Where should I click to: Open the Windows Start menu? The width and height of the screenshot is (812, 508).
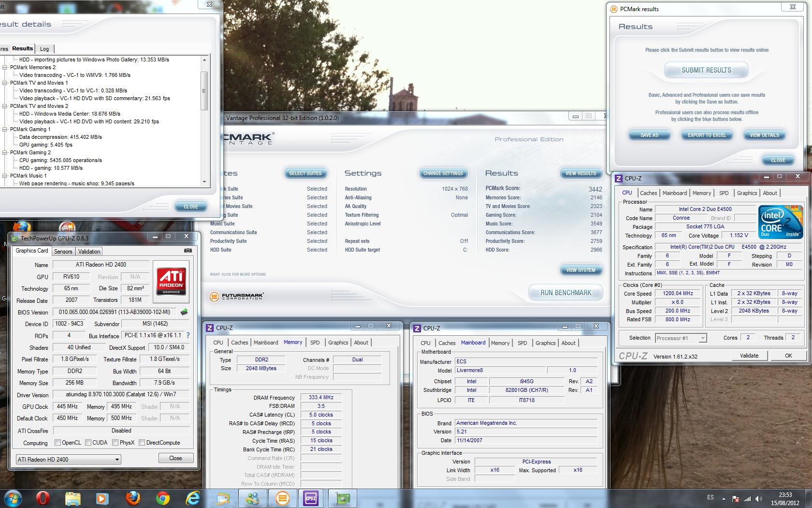(13, 498)
